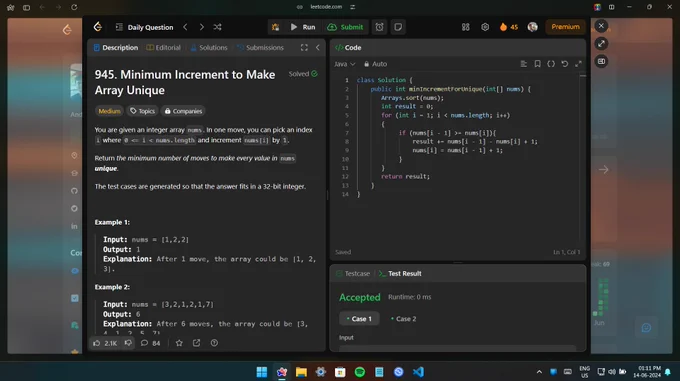Expand the Topics tag

[142, 111]
